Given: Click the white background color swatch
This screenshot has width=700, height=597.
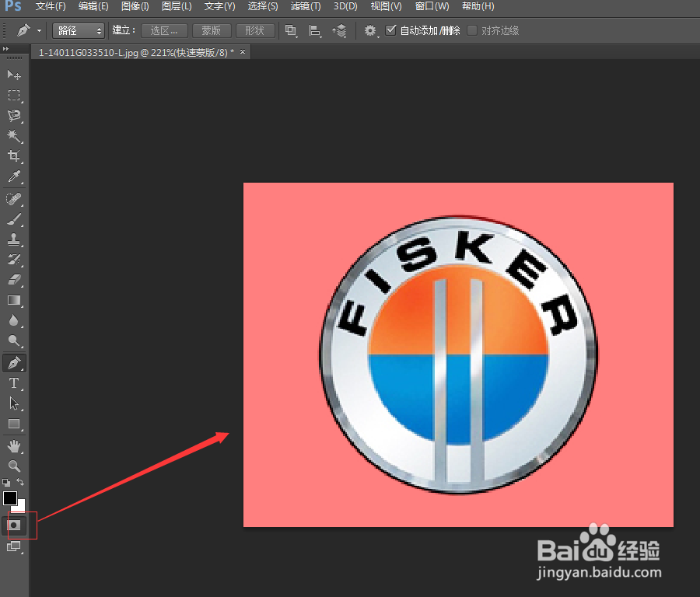Looking at the screenshot, I should click(x=20, y=507).
